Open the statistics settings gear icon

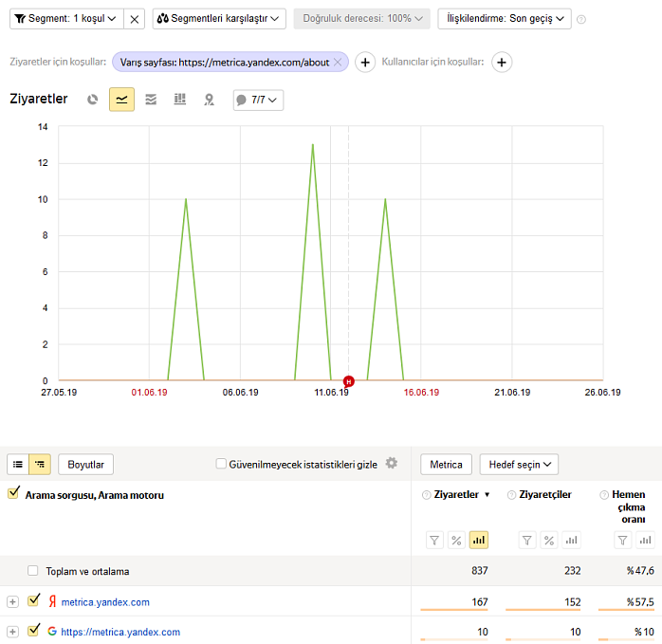click(x=392, y=463)
